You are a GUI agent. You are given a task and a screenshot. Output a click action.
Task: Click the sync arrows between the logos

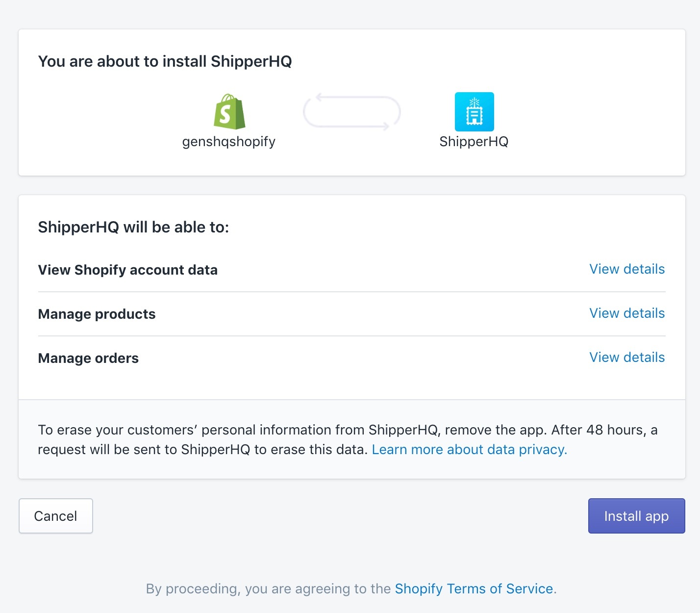(x=351, y=112)
